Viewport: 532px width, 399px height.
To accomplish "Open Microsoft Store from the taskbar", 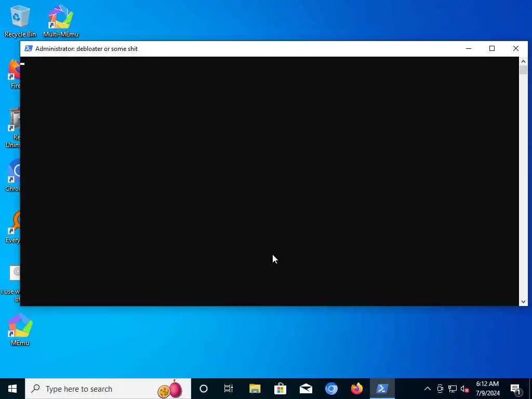I will pos(280,389).
